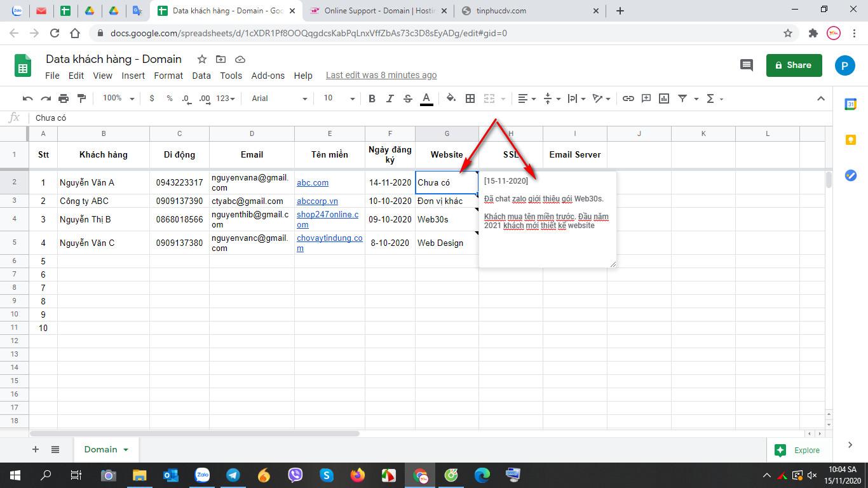Select the Paint format tool
868x488 pixels.
tap(81, 98)
